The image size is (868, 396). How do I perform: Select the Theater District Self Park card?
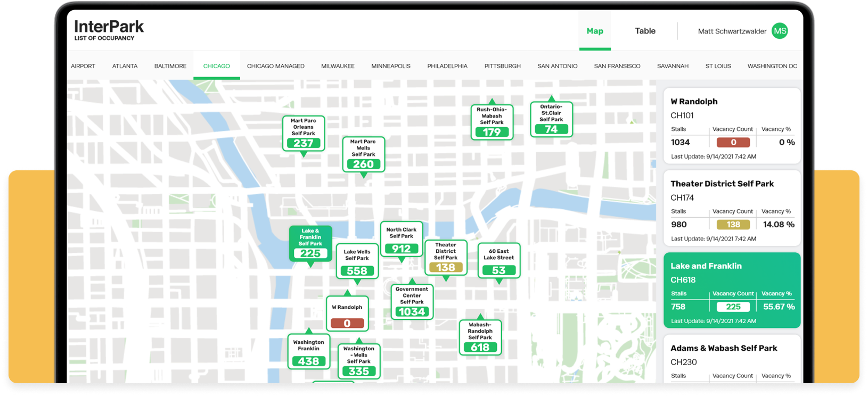(732, 210)
